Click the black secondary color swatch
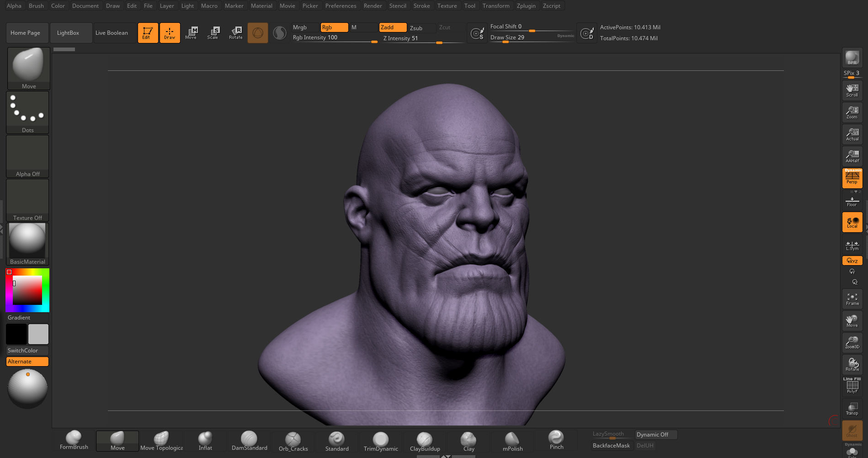 pos(16,334)
